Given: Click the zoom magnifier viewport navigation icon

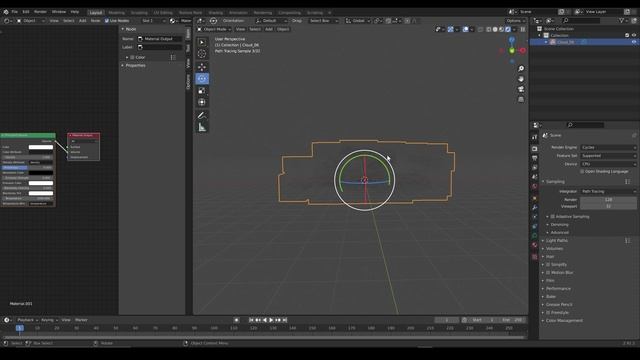Looking at the screenshot, I should tap(521, 69).
